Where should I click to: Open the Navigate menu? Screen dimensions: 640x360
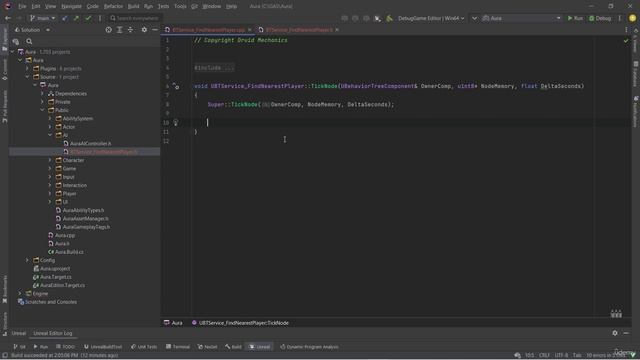(71, 7)
